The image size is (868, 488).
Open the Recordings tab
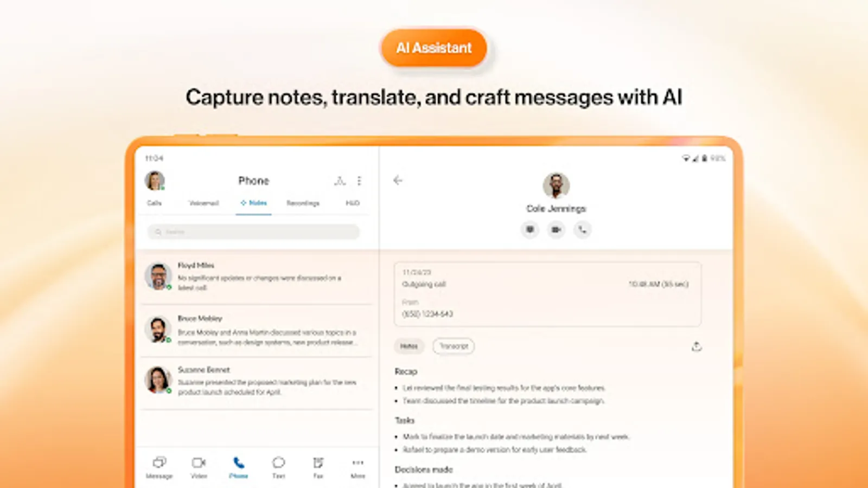point(302,203)
